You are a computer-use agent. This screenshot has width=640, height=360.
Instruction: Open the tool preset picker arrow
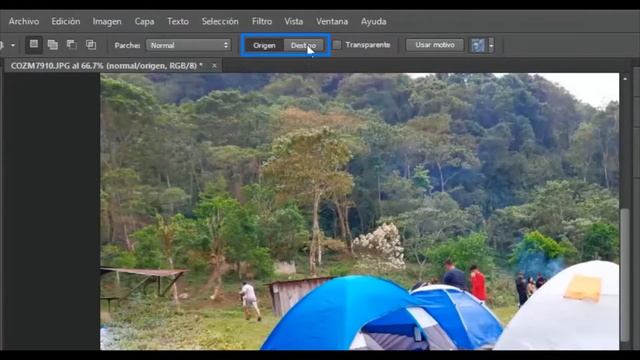coord(13,45)
